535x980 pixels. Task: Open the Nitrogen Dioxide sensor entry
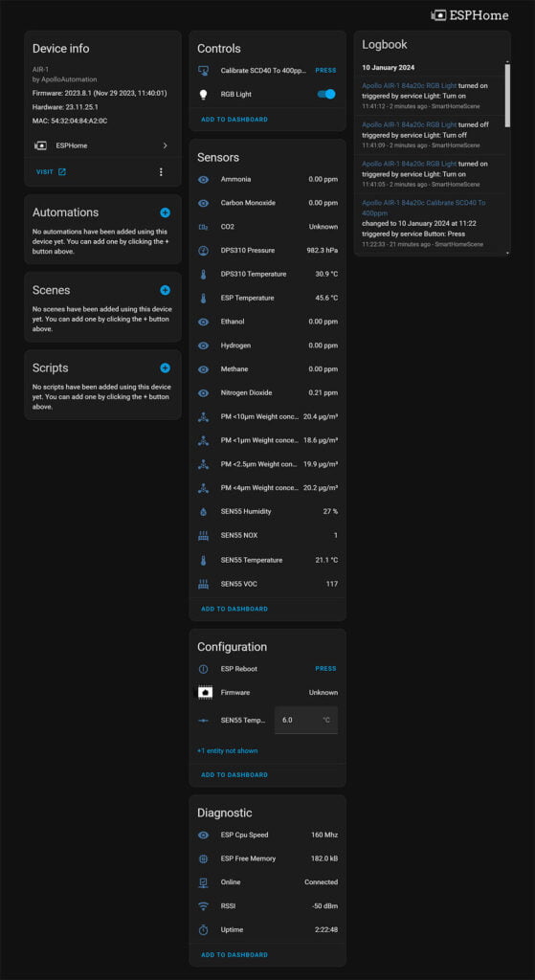tap(268, 392)
